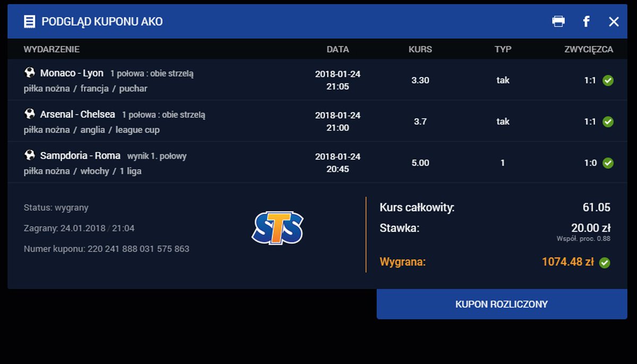637x364 pixels.
Task: Click the Podgląd kuponu AKO title
Action: tap(102, 22)
